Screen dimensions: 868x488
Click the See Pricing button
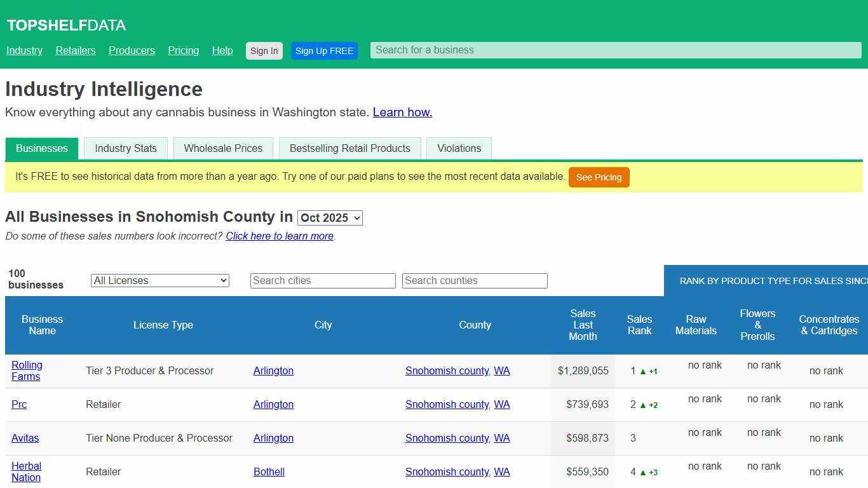599,177
